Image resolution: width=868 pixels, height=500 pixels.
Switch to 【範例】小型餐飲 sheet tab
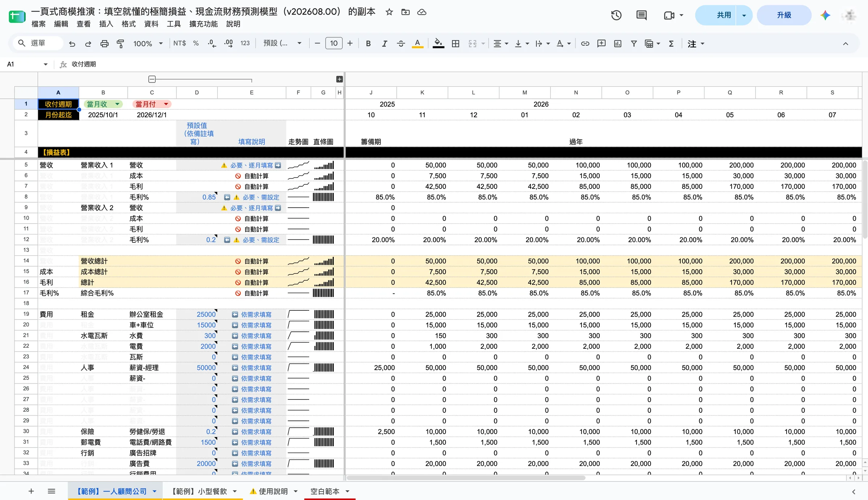(203, 491)
